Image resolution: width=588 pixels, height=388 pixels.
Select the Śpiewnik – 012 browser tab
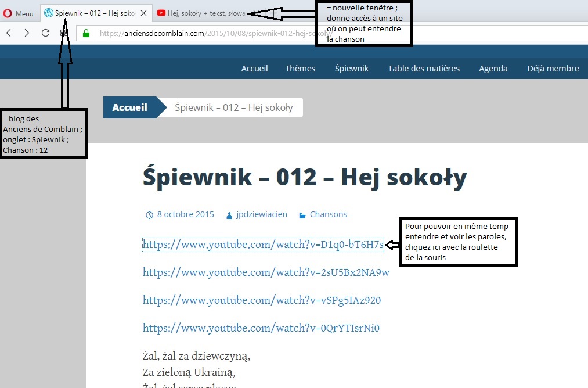click(x=93, y=13)
